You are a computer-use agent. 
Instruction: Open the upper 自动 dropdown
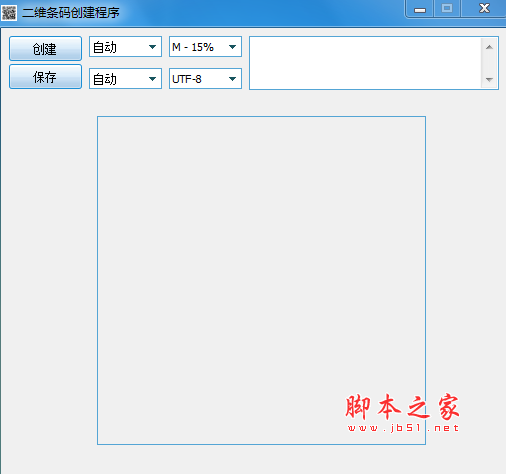tap(125, 47)
